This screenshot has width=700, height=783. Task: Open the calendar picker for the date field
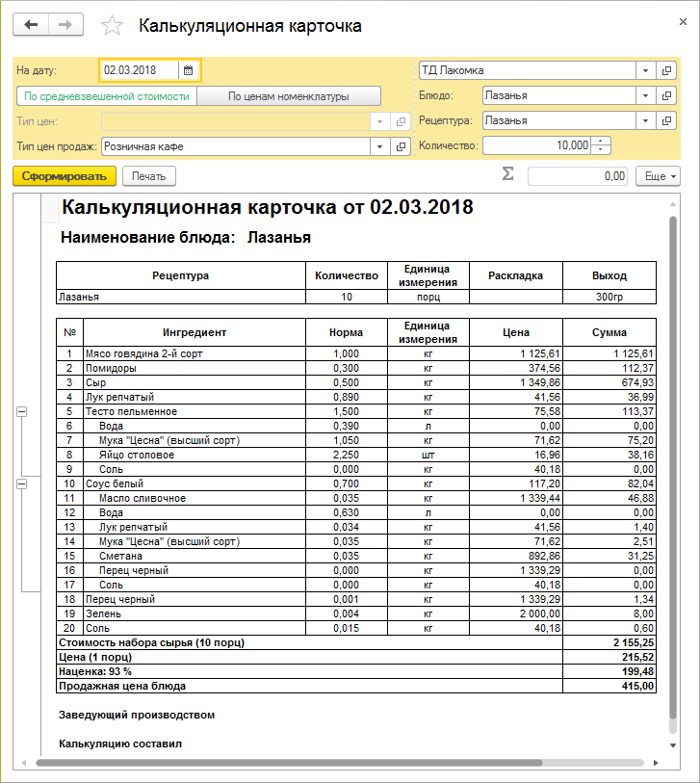[189, 70]
